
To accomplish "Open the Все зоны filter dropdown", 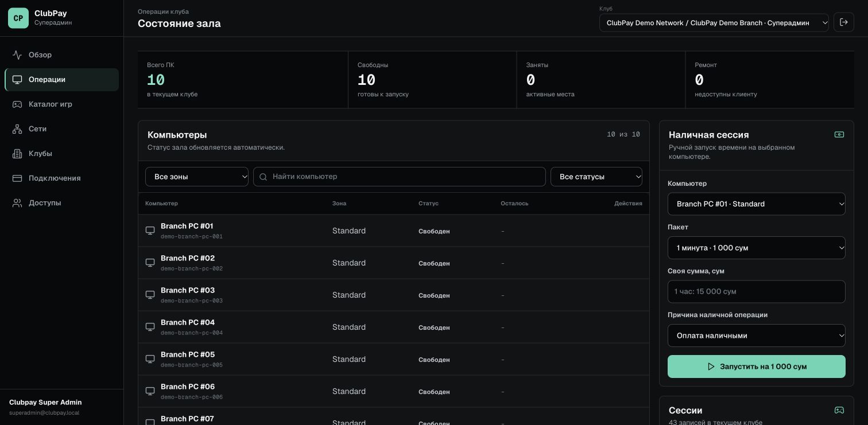I will [197, 177].
